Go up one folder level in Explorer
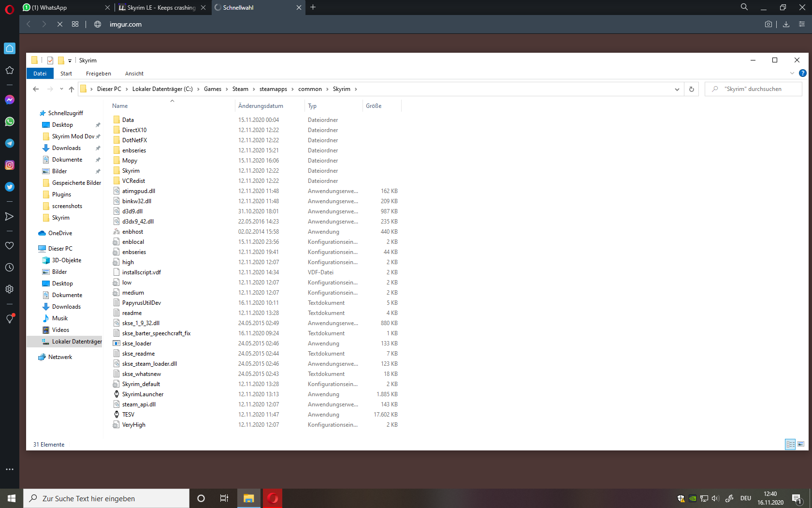The image size is (812, 508). (72, 89)
